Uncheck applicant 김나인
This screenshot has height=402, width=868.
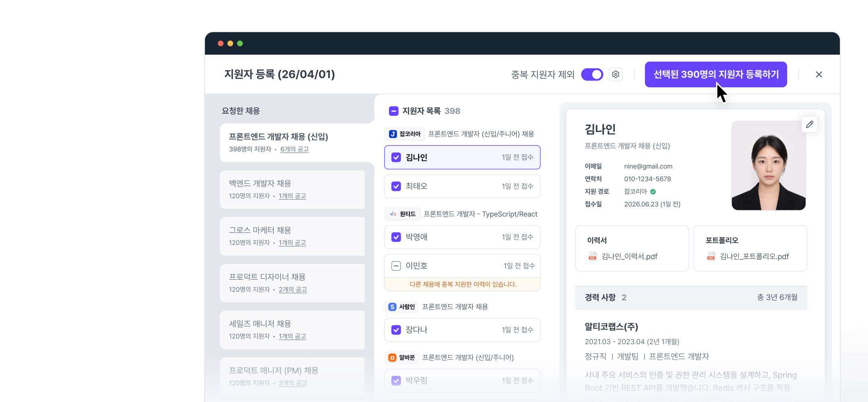pyautogui.click(x=396, y=158)
